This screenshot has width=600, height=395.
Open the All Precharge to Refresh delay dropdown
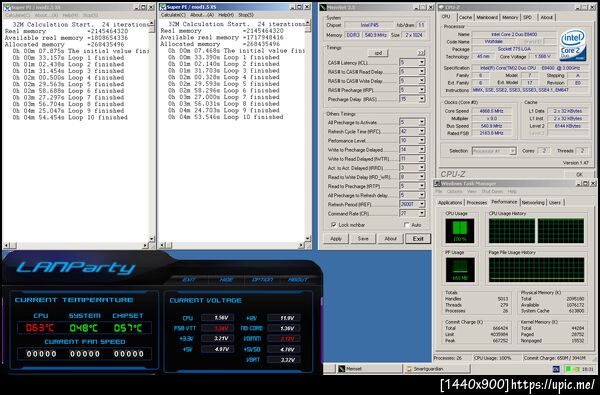point(421,195)
